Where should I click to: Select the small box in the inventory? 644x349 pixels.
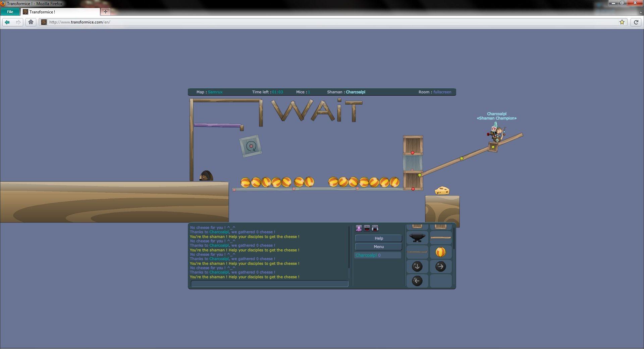coord(417,226)
